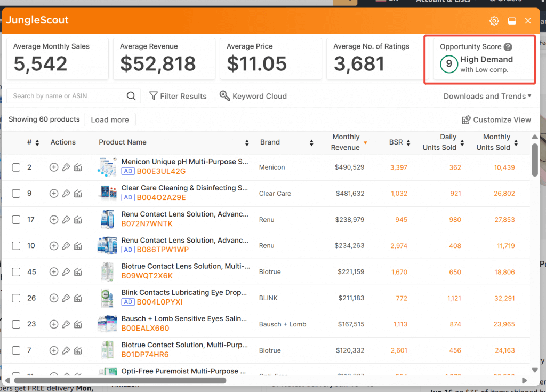The image size is (546, 392).
Task: Open chart icon in row number 10
Action: (78, 246)
